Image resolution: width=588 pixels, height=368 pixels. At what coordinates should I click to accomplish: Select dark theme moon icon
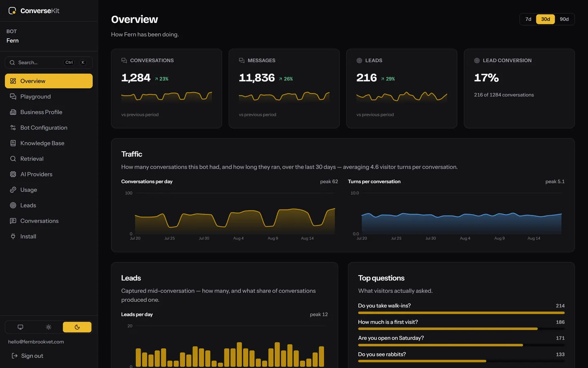coord(77,327)
